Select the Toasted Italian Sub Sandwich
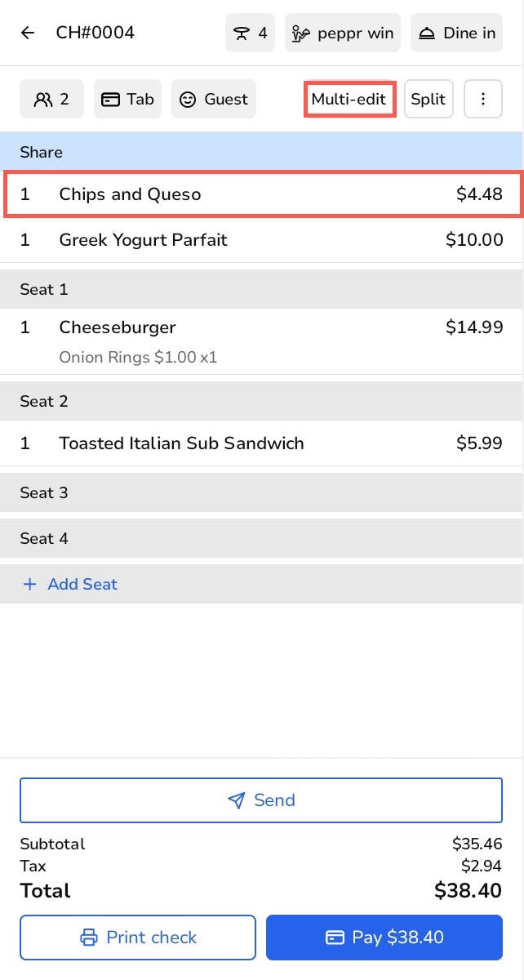524x980 pixels. [261, 443]
